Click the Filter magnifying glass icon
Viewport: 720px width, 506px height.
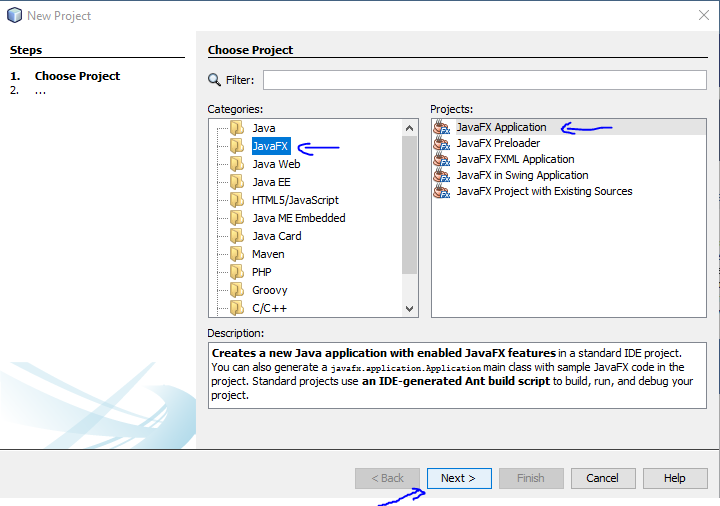coord(214,80)
